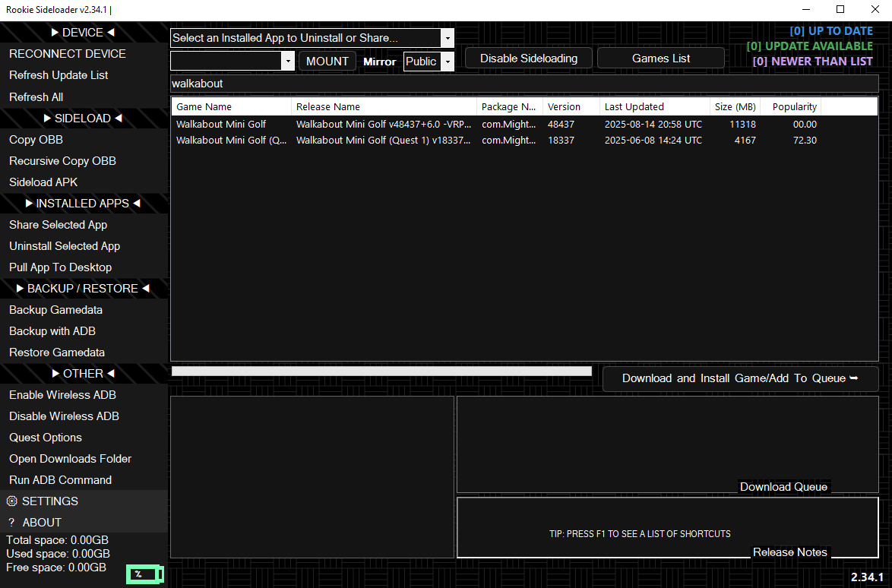Screen dimensions: 892x588
Task: Click the search field containing walkabout
Action: [x=524, y=84]
